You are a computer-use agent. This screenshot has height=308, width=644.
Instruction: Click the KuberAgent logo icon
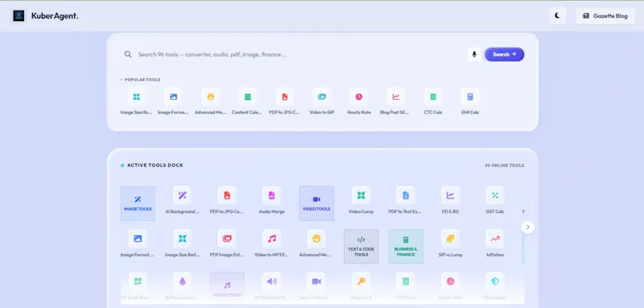click(19, 16)
